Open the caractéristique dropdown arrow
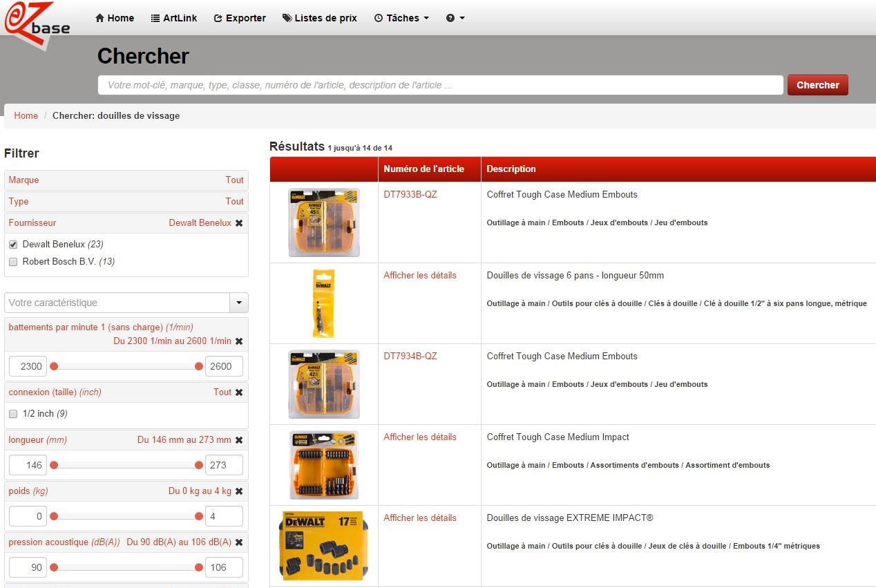Screen dimensions: 876x588 (x=239, y=303)
